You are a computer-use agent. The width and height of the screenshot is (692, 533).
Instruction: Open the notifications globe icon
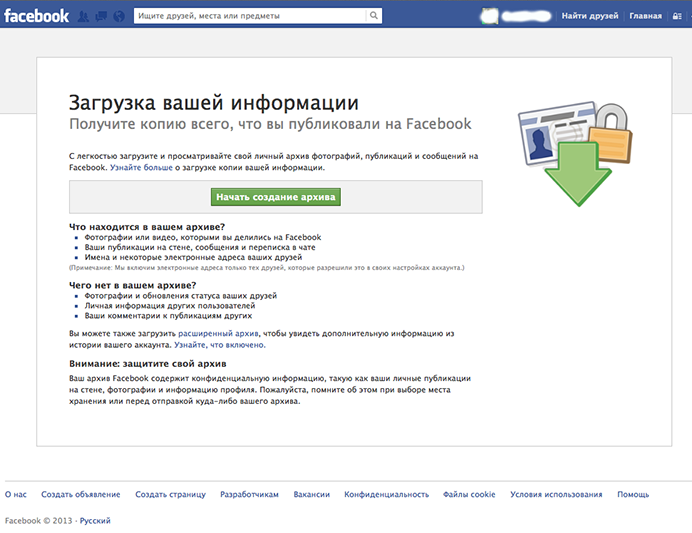(x=120, y=17)
